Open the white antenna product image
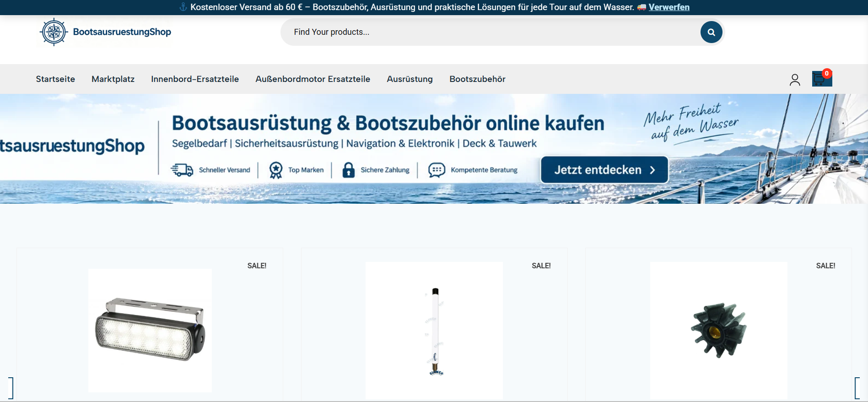 pos(434,331)
